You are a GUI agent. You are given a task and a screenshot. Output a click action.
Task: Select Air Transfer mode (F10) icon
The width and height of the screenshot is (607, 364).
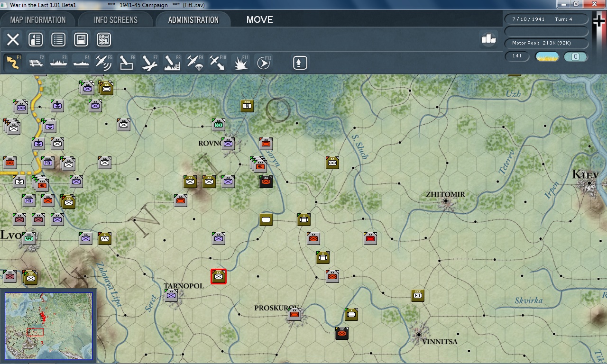pos(218,63)
